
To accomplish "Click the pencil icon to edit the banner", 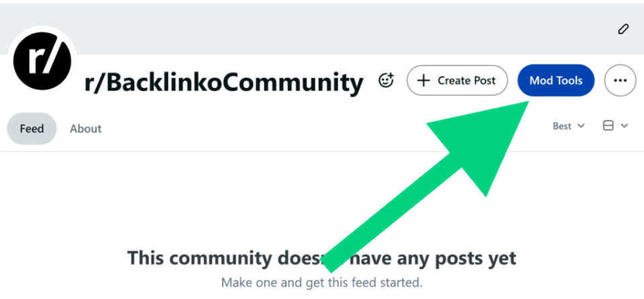I will 623,29.
